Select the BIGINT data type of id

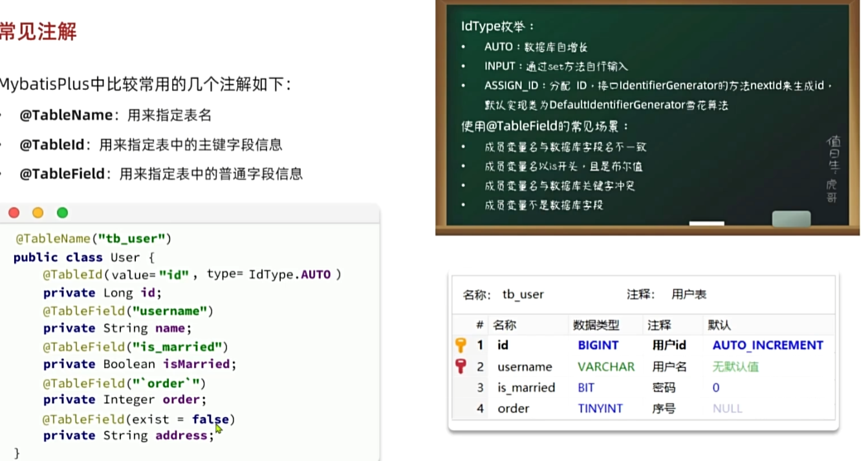(598, 345)
